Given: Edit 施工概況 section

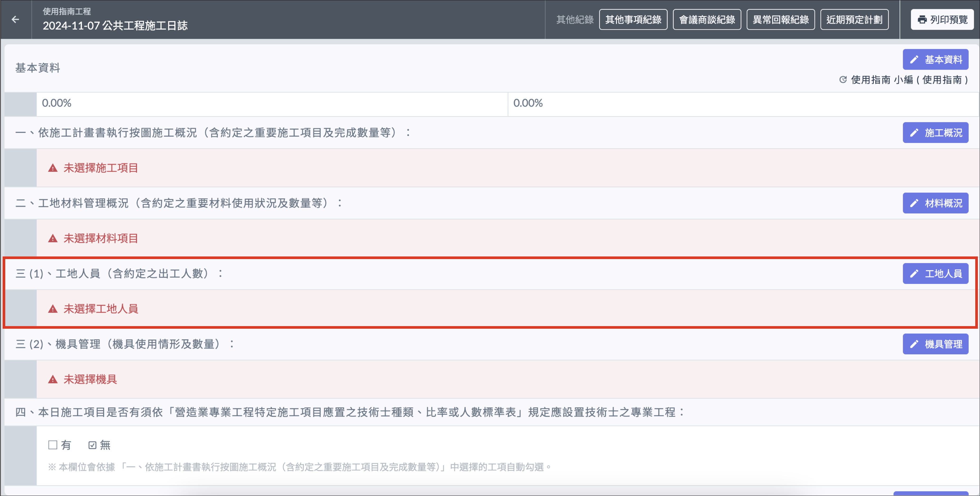Looking at the screenshot, I should click(935, 133).
